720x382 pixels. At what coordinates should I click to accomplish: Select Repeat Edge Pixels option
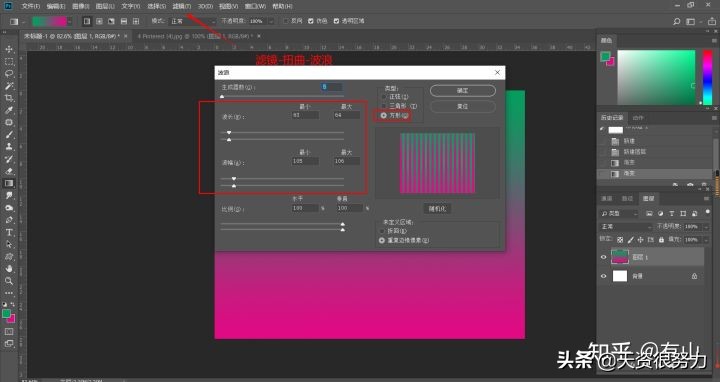382,240
